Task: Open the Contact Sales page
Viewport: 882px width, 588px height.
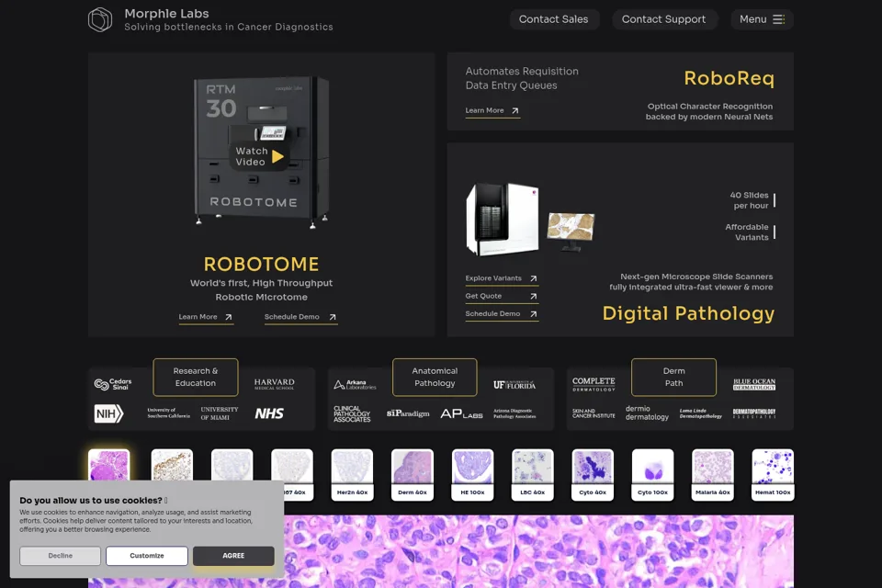Action: click(x=553, y=19)
